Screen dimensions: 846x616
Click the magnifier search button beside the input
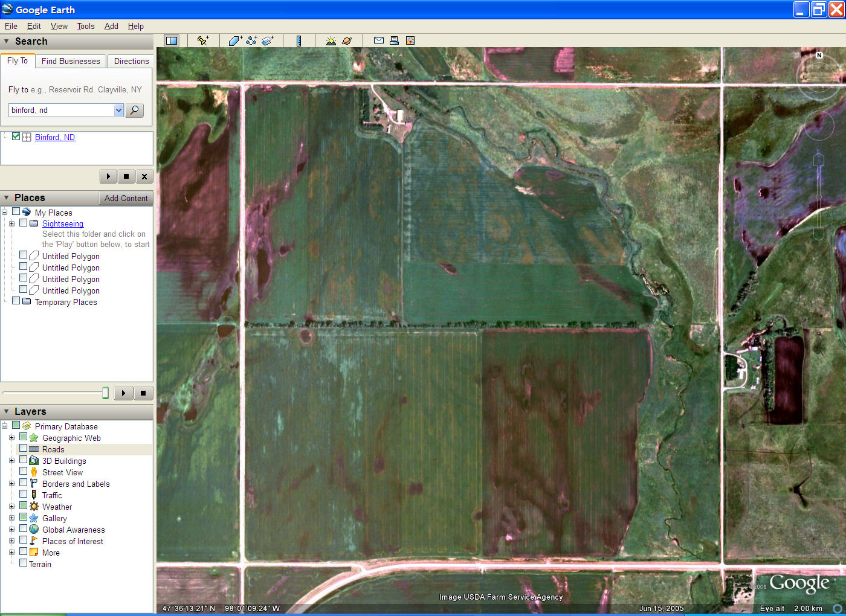click(x=134, y=110)
